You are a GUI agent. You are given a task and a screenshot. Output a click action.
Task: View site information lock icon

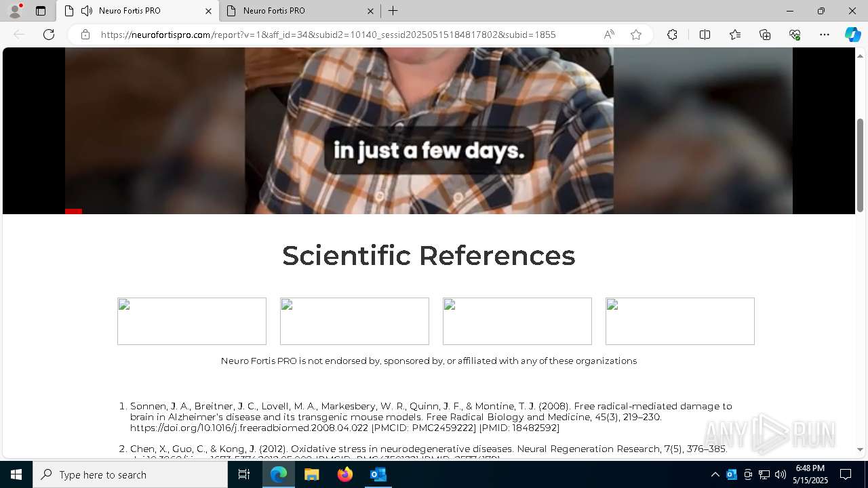[85, 35]
